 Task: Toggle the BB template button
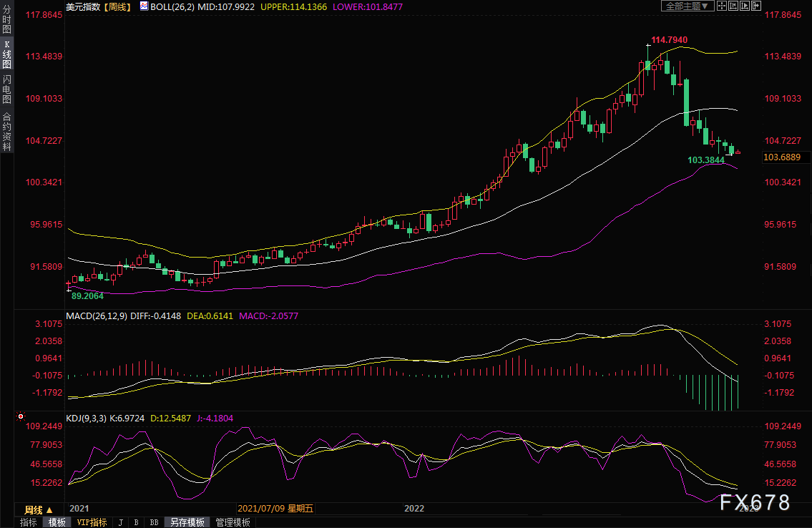pos(154,522)
